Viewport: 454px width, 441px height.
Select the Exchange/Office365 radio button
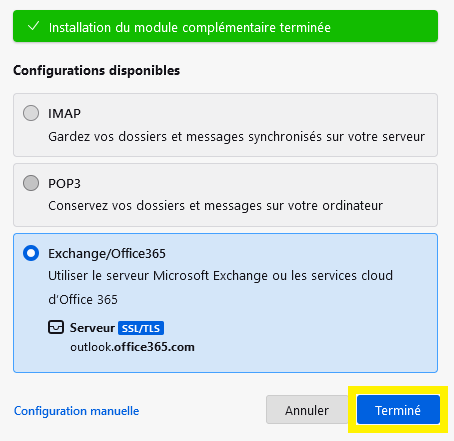31,253
